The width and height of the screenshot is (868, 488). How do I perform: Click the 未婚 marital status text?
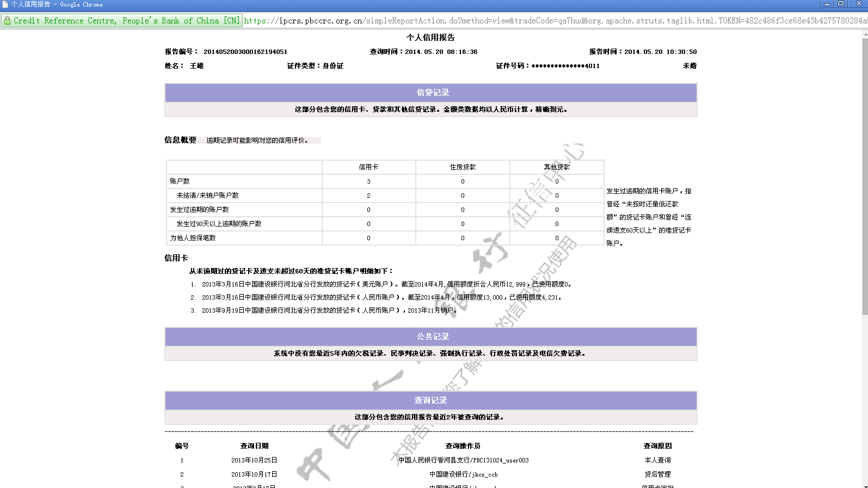pyautogui.click(x=690, y=66)
